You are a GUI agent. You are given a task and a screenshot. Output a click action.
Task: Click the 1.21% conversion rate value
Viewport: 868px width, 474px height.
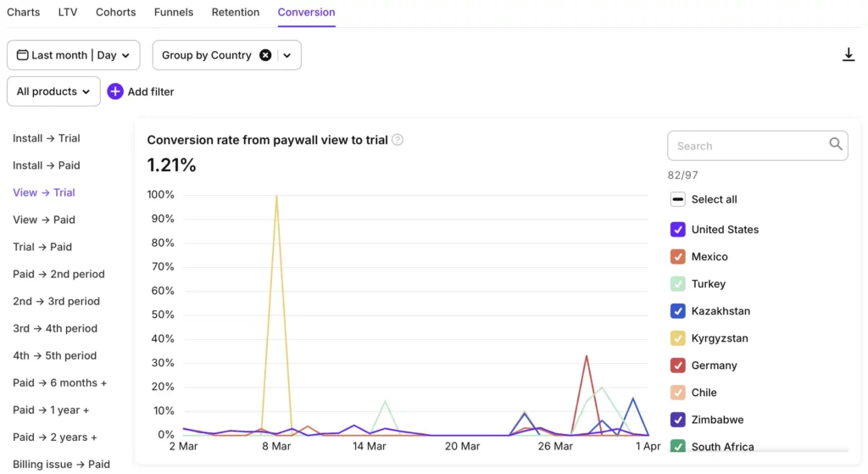(x=171, y=165)
